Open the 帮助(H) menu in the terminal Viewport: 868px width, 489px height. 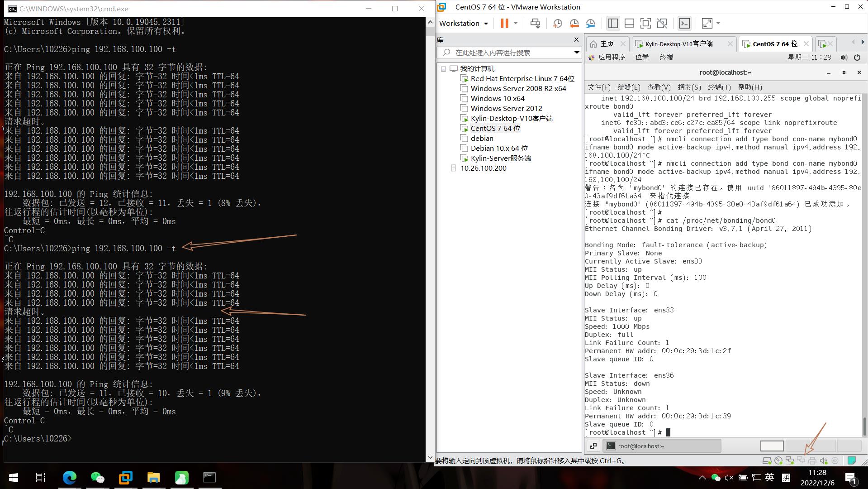(750, 87)
